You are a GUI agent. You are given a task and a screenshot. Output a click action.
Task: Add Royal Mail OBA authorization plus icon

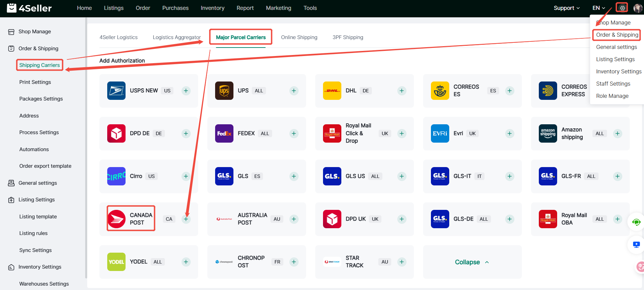point(618,219)
